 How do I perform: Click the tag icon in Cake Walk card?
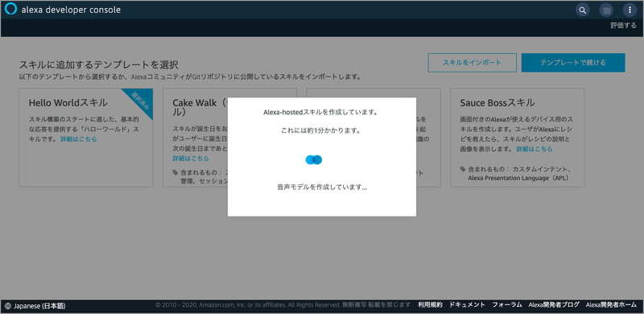tap(175, 172)
